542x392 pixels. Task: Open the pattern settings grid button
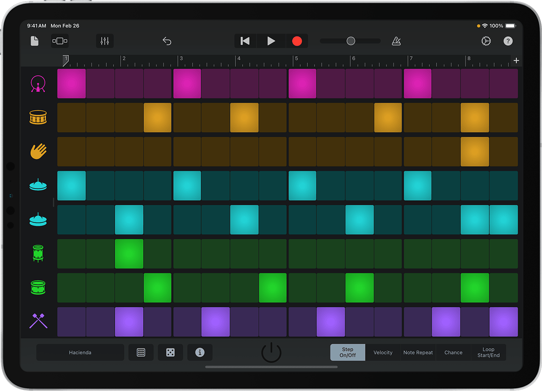[x=141, y=352]
